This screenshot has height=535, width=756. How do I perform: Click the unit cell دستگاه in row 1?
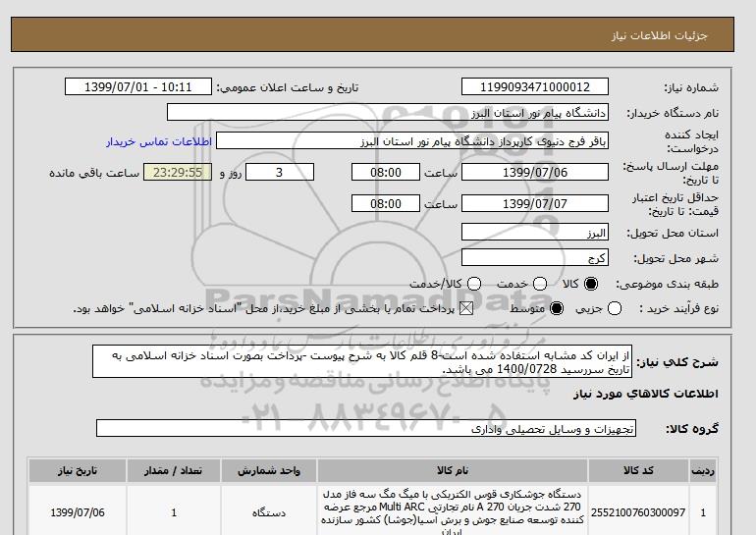pyautogui.click(x=269, y=512)
